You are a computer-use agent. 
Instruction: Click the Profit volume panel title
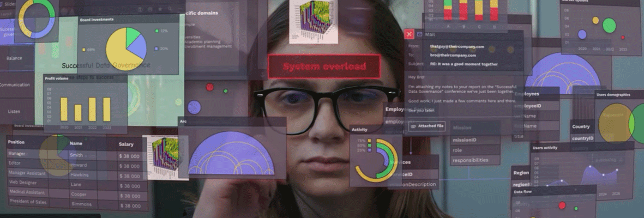pyautogui.click(x=57, y=78)
